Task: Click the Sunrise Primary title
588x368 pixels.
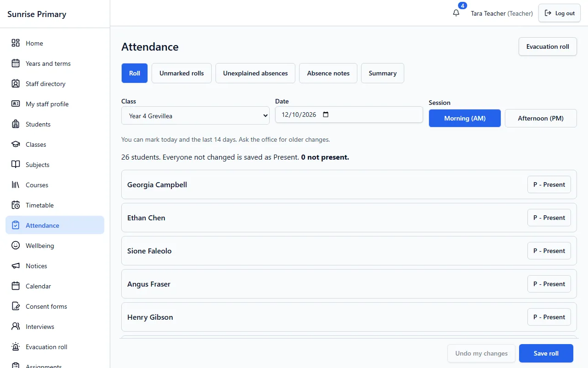Action: pyautogui.click(x=37, y=14)
